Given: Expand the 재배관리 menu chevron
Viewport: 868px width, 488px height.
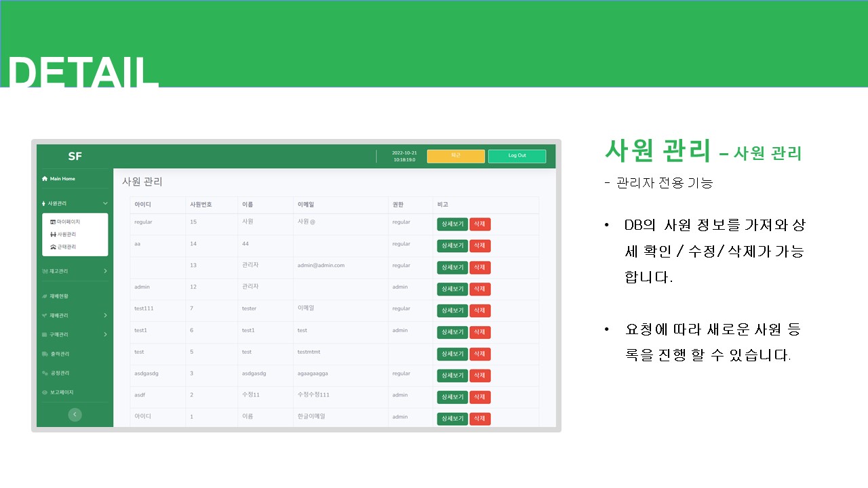Looking at the screenshot, I should [x=105, y=315].
